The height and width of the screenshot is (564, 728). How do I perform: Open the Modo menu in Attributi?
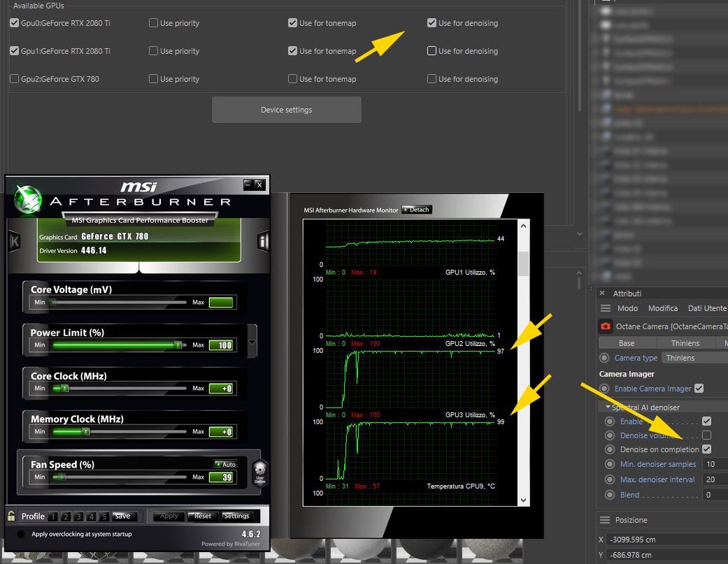point(628,308)
